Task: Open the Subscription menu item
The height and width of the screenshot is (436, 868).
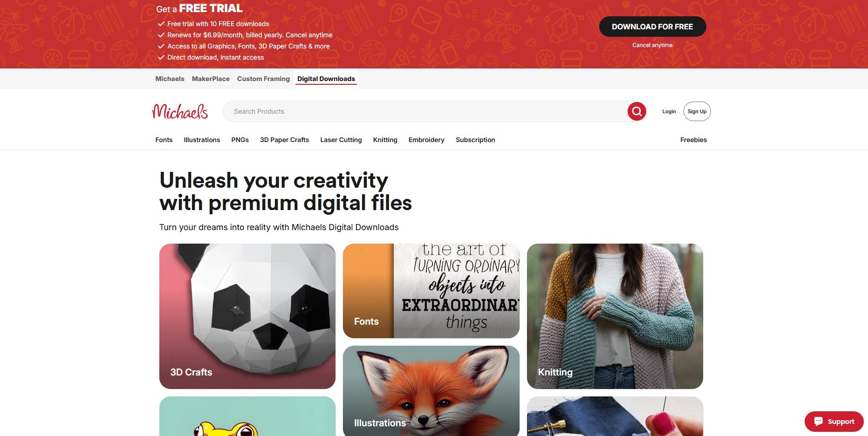Action: [475, 140]
